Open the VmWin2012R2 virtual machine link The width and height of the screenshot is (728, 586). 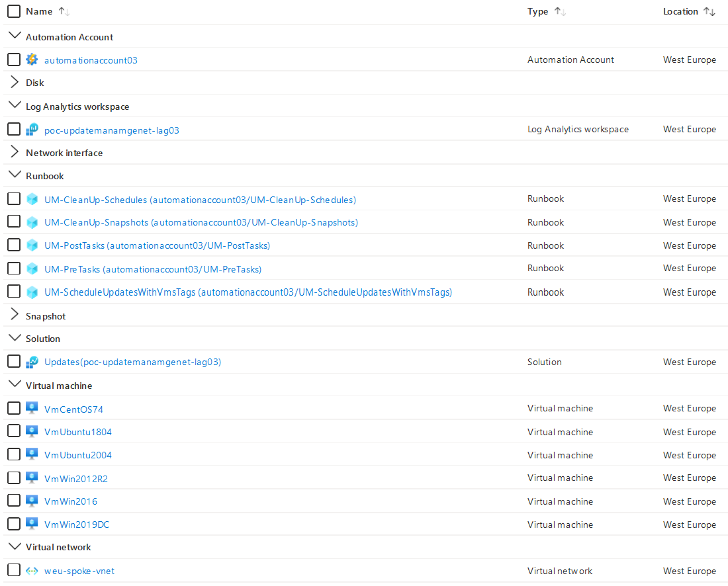(x=76, y=479)
